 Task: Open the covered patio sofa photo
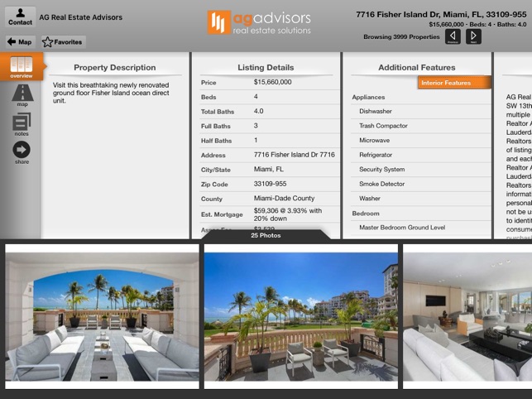(x=102, y=316)
